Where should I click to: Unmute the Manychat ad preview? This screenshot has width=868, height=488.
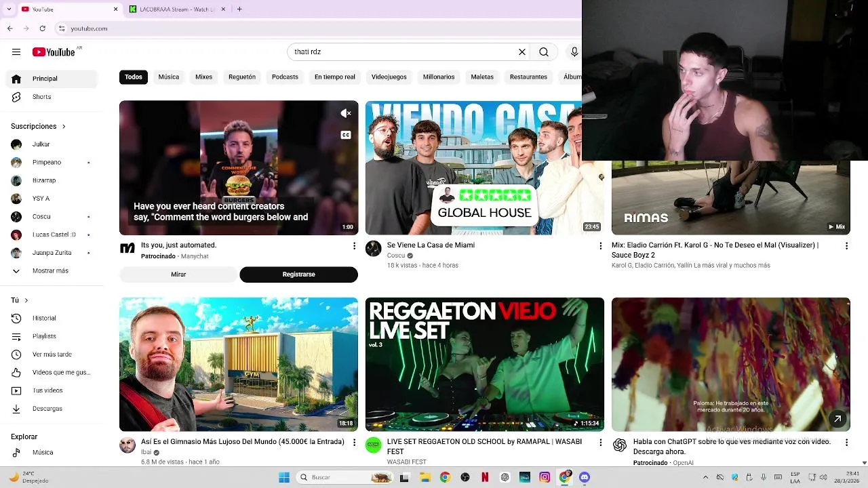pyautogui.click(x=346, y=113)
